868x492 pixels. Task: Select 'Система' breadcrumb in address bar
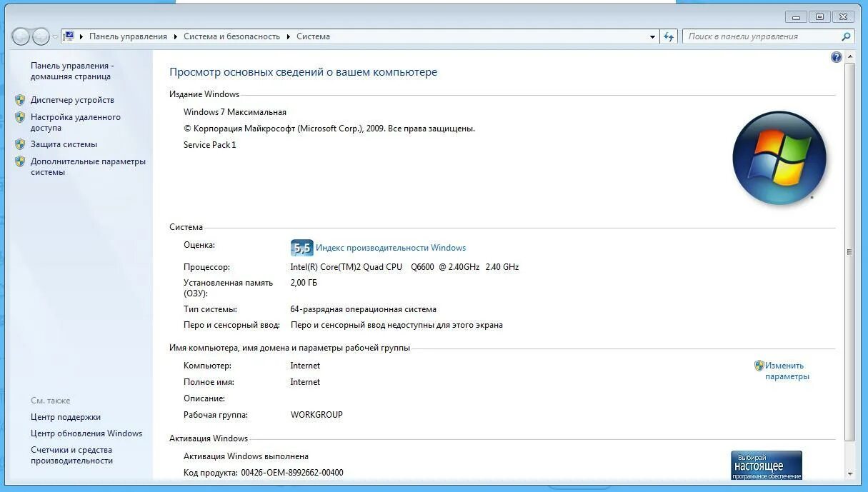pyautogui.click(x=313, y=36)
